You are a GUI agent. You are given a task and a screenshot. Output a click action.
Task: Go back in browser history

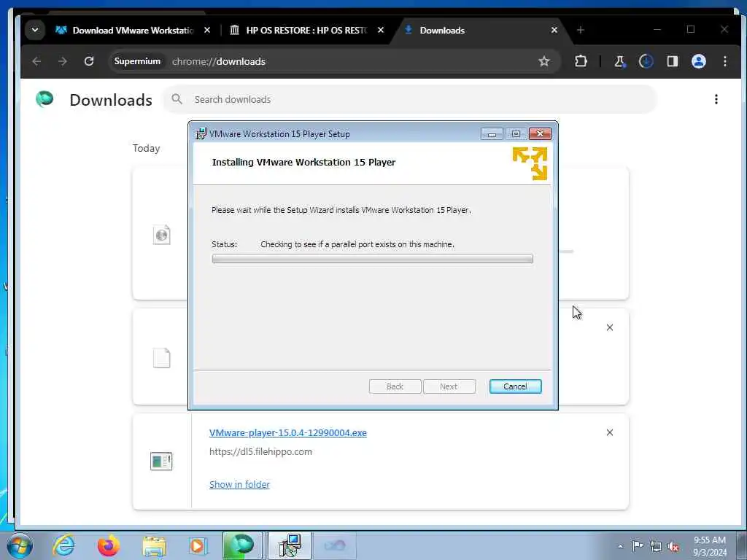36,61
